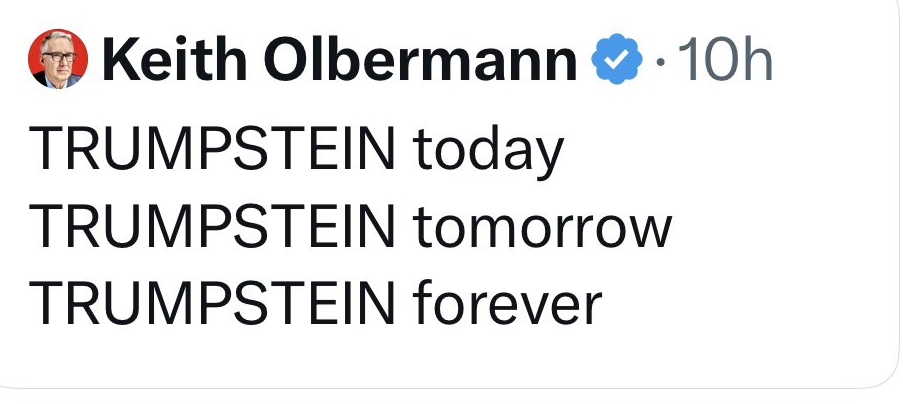Select the TRUMPSTEIN tomorrow line
This screenshot has height=404, width=903.
click(350, 228)
